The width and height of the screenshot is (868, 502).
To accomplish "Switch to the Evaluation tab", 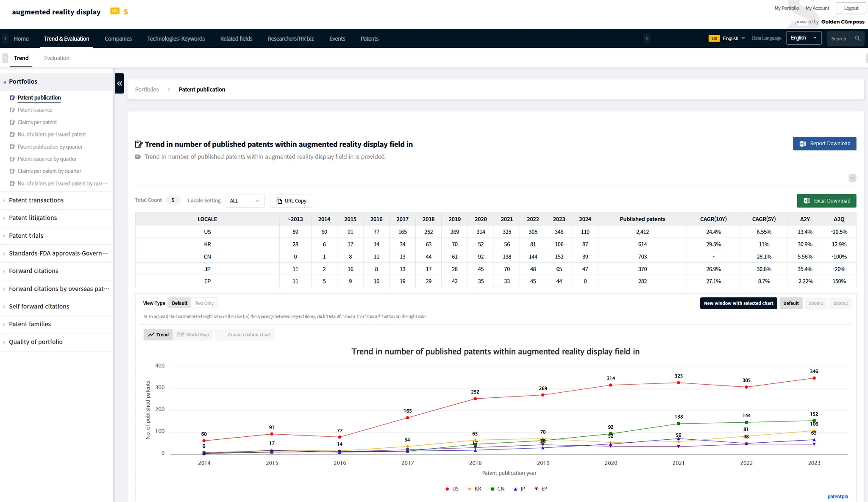I will click(56, 58).
